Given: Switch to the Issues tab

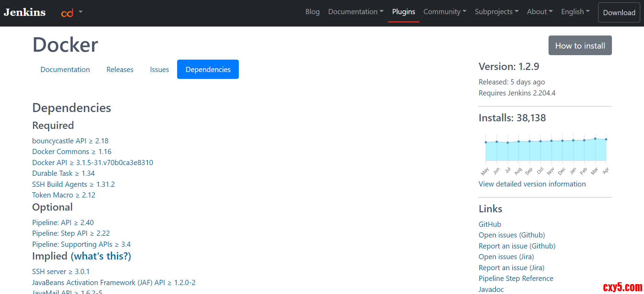Looking at the screenshot, I should click(159, 70).
